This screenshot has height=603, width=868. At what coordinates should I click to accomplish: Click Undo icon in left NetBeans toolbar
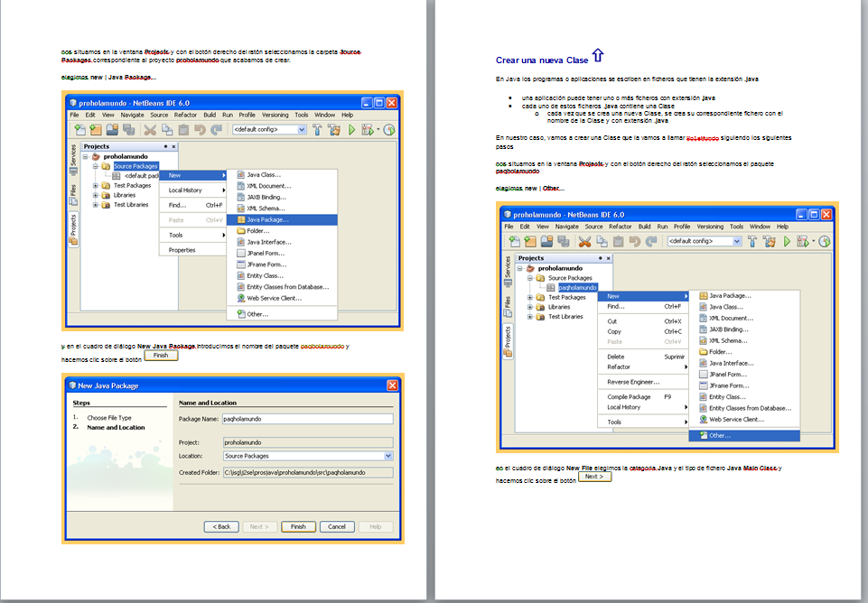[200, 130]
